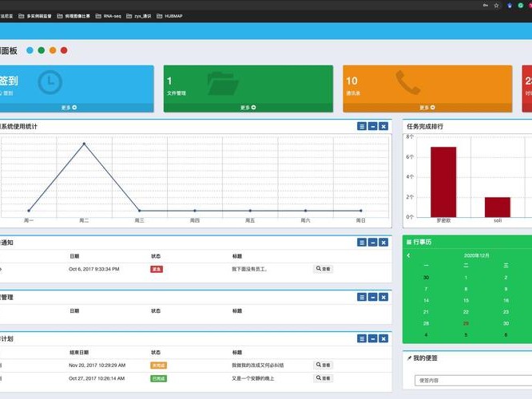Select the green theme color dot
The image size is (532, 399).
point(42,50)
